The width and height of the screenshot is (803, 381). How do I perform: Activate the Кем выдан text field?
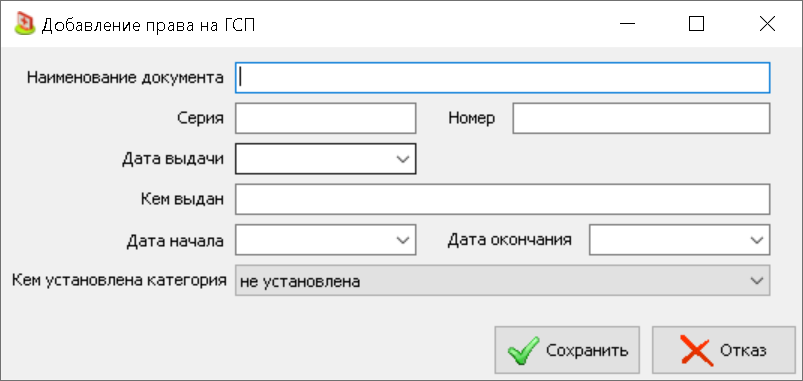(x=502, y=199)
